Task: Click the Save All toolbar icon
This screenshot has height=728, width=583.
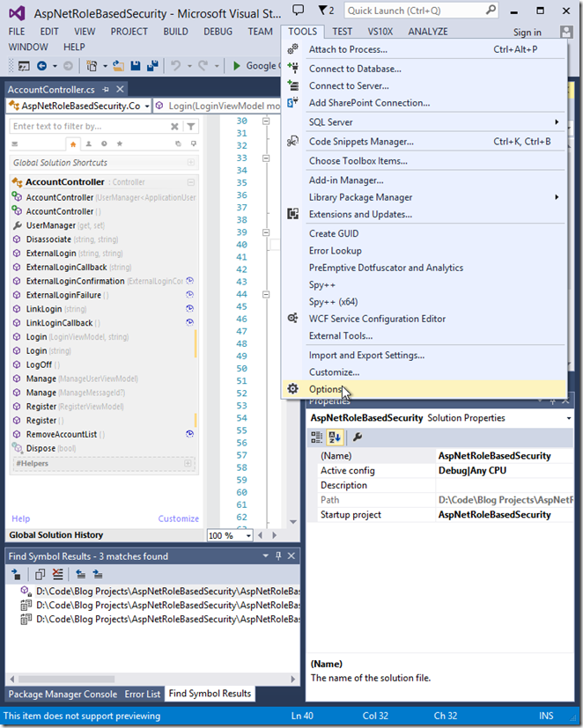Action: 152,66
